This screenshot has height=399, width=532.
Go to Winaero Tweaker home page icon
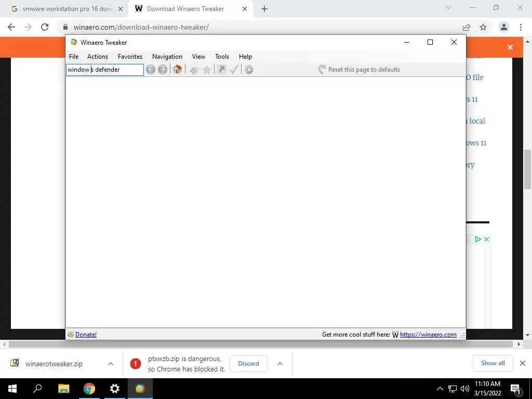tap(178, 70)
